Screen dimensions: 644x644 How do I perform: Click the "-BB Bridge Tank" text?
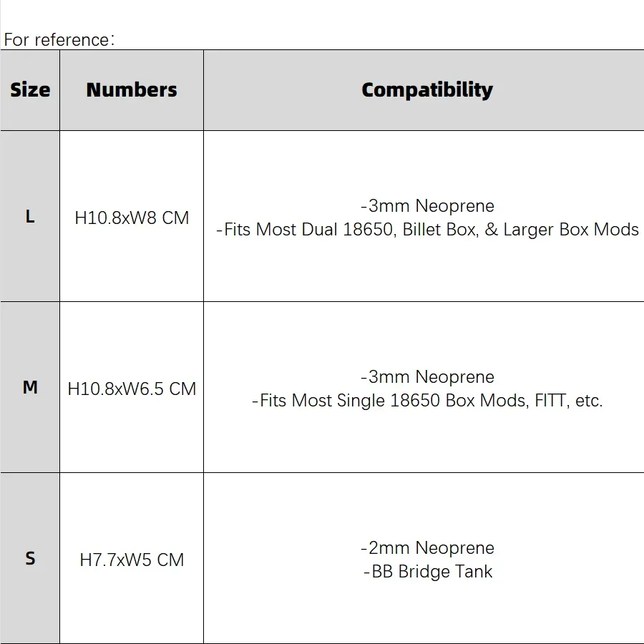(428, 572)
